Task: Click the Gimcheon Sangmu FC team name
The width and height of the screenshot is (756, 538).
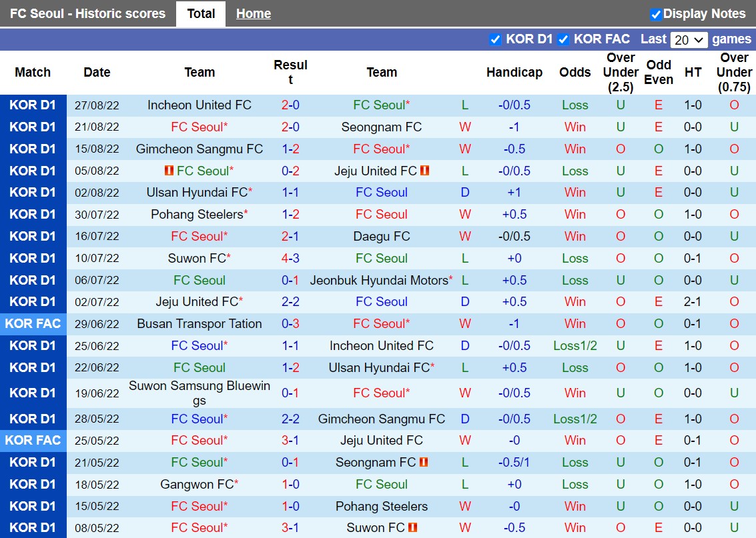Action: point(200,149)
